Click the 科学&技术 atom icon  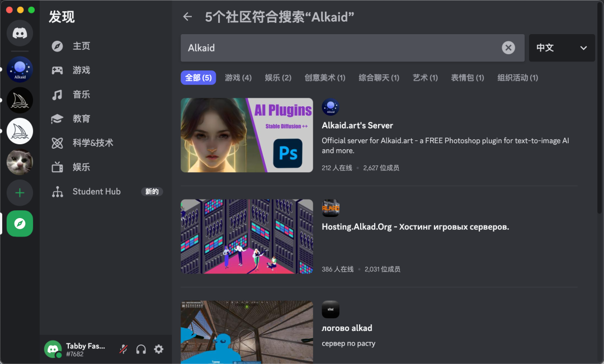point(58,143)
